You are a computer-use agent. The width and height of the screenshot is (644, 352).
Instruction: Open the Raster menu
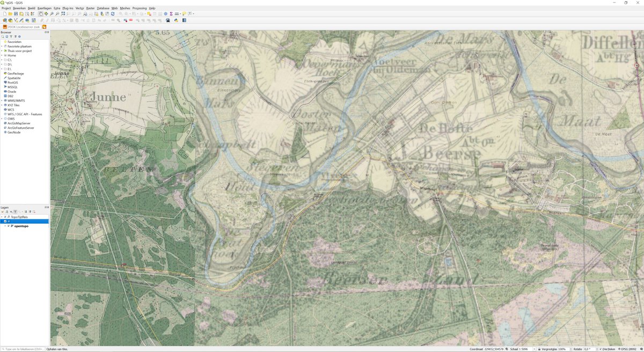pyautogui.click(x=90, y=9)
